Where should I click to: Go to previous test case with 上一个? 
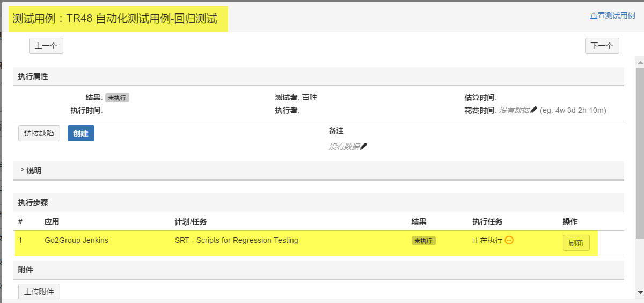pos(46,46)
